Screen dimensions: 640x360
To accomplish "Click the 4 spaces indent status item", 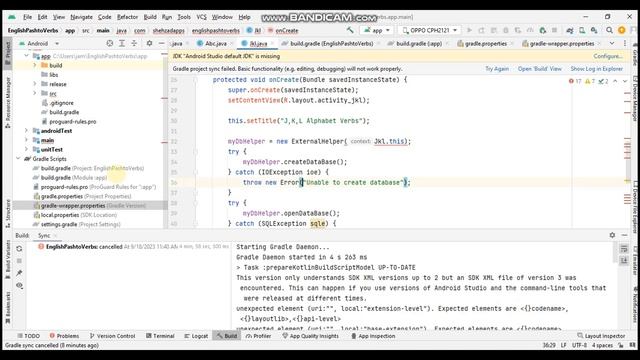I will click(x=602, y=345).
